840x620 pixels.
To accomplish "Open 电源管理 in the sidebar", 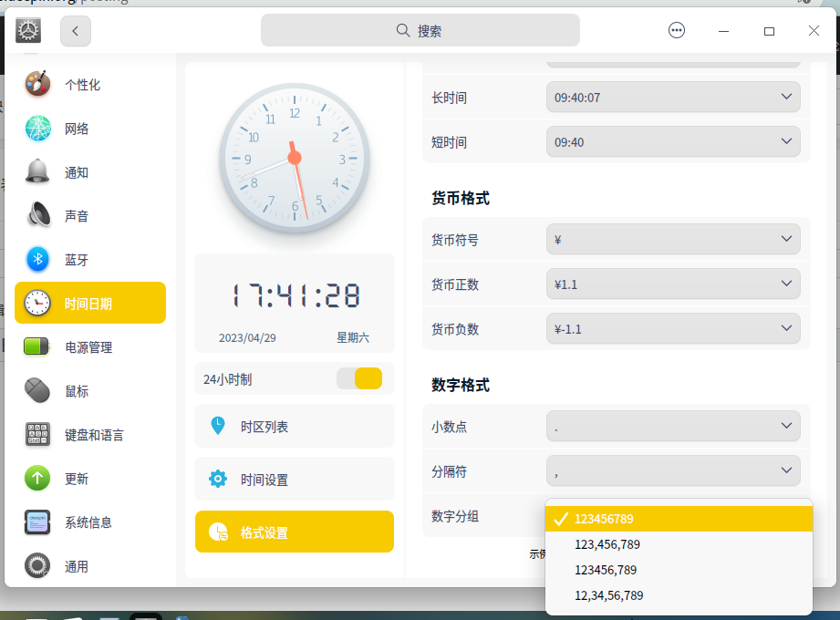I will [90, 347].
